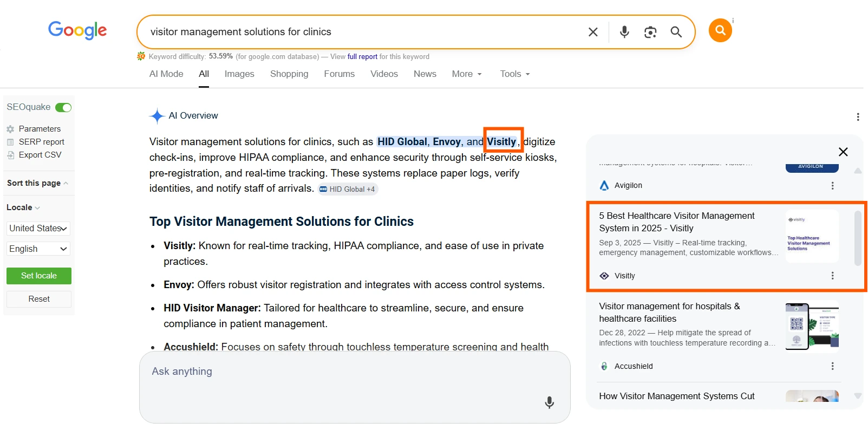Click the Avigilon article thumbnail image

[812, 168]
